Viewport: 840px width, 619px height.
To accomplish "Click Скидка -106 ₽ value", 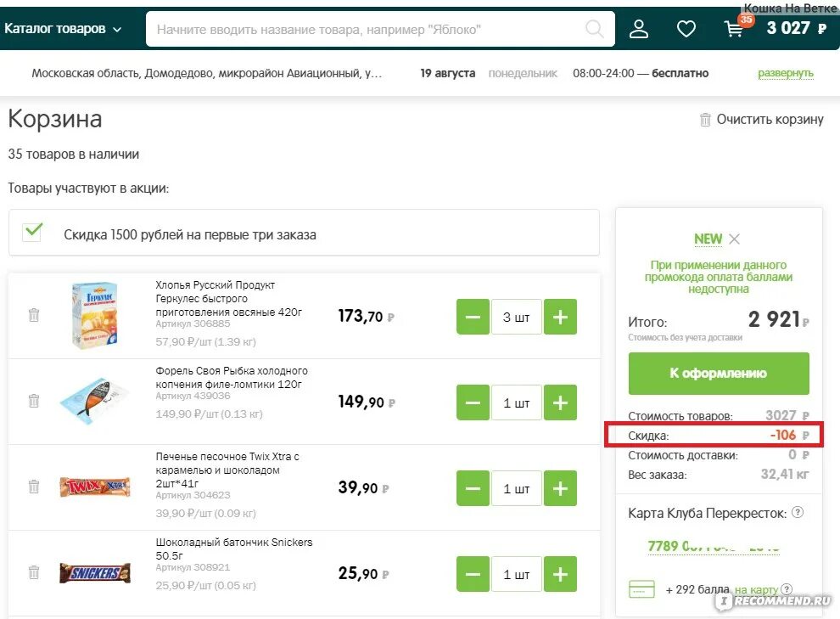I will tap(790, 436).
